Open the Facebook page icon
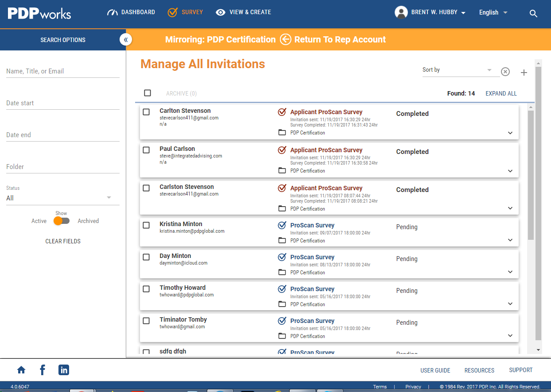551x392 pixels. point(43,370)
